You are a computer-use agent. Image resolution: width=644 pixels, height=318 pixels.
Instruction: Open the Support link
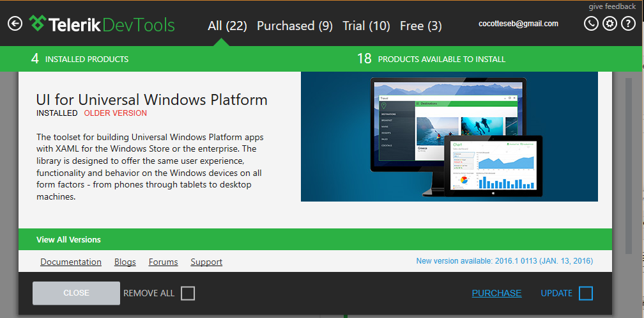(x=206, y=262)
